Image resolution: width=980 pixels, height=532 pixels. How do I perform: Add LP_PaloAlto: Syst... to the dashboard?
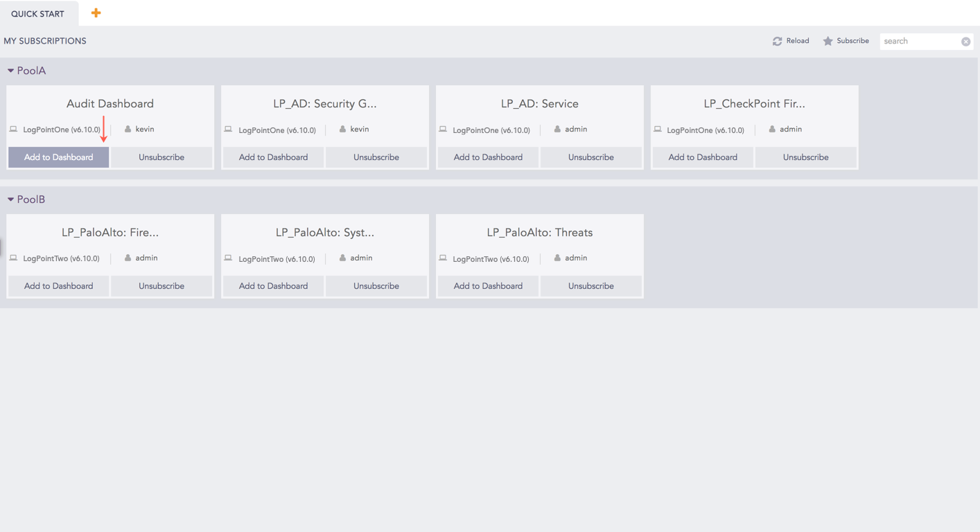tap(273, 286)
